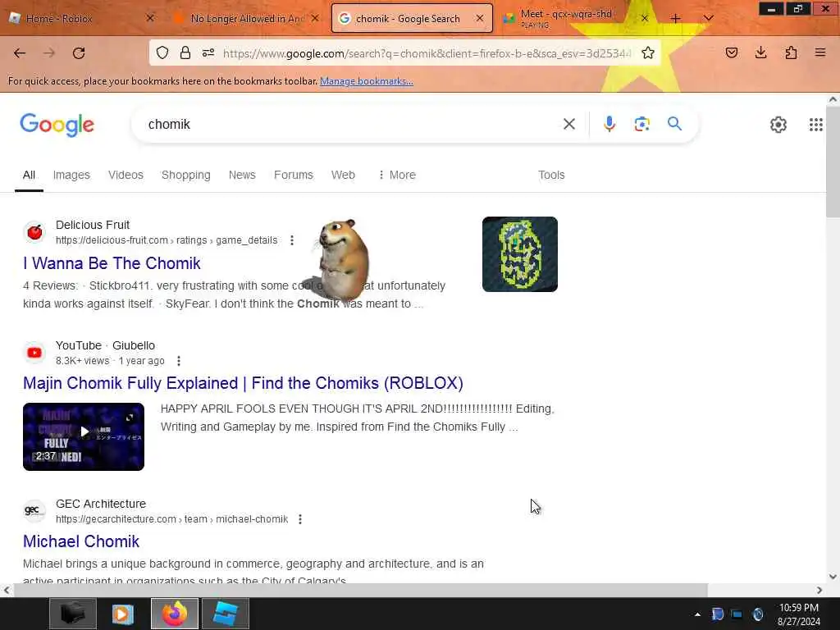Open the Michael Chomik result link
The image size is (840, 630).
81,541
